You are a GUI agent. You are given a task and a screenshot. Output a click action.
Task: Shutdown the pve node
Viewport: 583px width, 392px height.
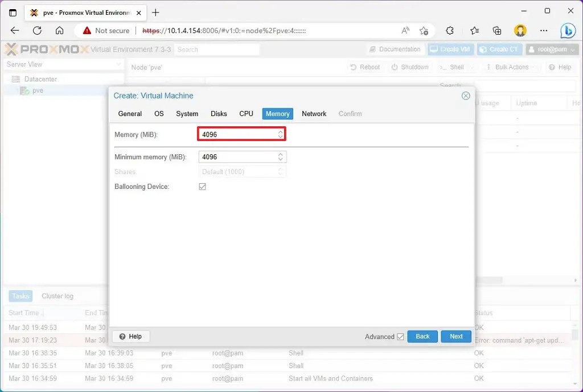click(x=410, y=67)
